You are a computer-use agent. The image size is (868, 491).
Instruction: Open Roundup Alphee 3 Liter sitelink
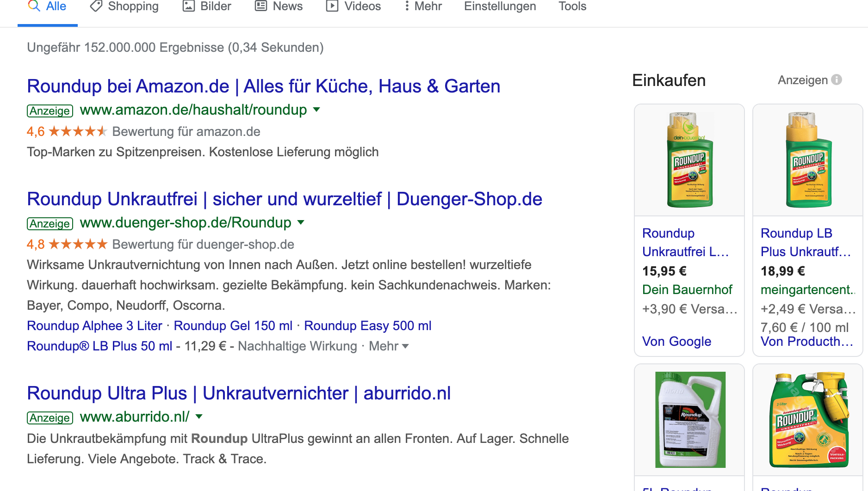(x=94, y=326)
